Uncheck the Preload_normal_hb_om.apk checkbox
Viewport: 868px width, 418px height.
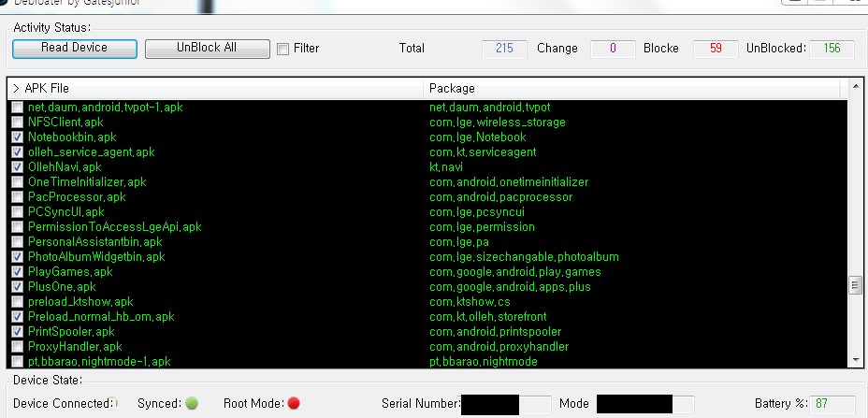(x=18, y=316)
